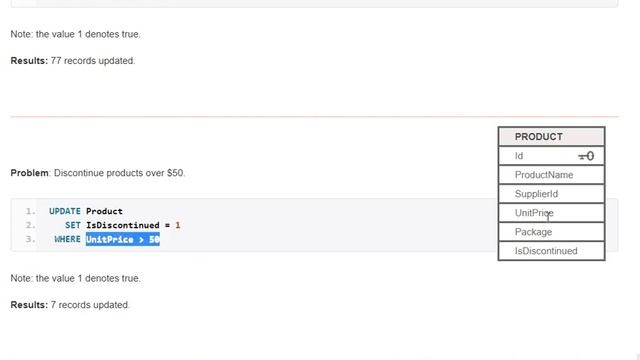Select the ProductName field row
The image size is (640, 360).
point(551,175)
